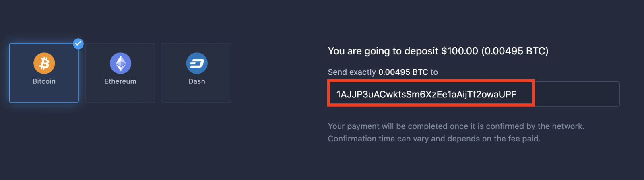Click the bold 0.00495 BTC send amount
The width and height of the screenshot is (644, 180).
(x=403, y=72)
